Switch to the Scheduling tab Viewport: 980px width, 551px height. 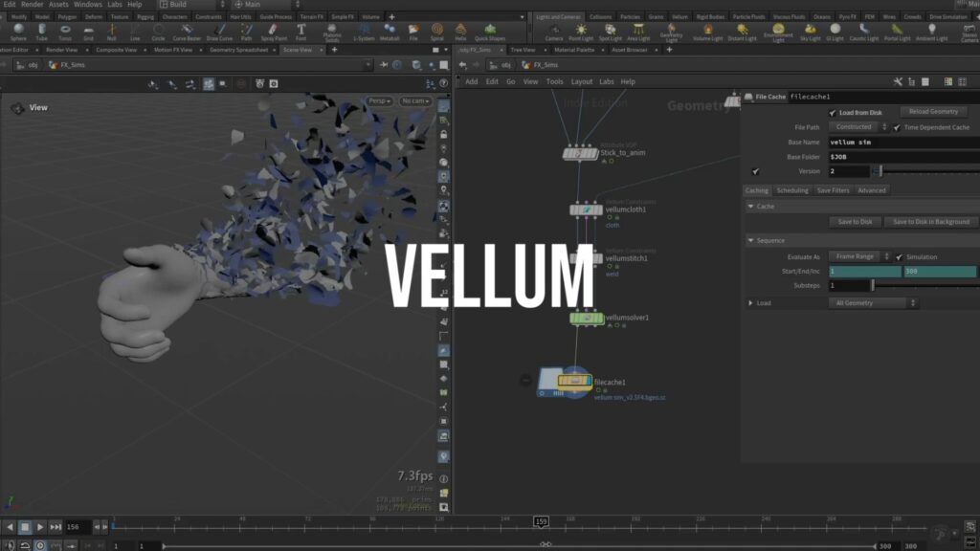click(x=791, y=190)
